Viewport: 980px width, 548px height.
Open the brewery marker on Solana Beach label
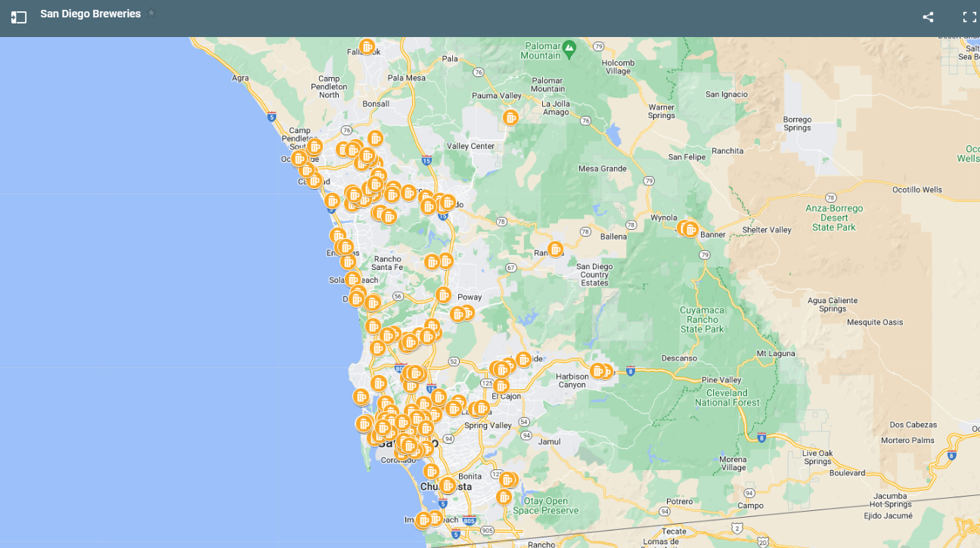(x=353, y=280)
